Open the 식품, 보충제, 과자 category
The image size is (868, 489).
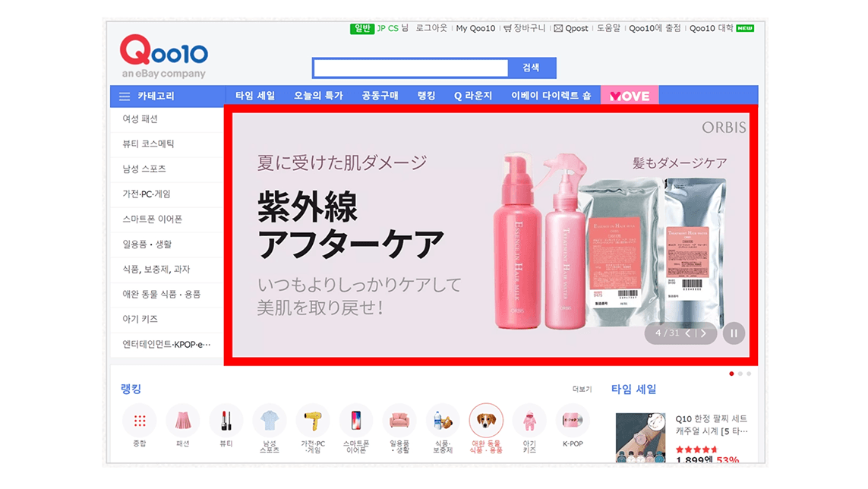tap(166, 269)
